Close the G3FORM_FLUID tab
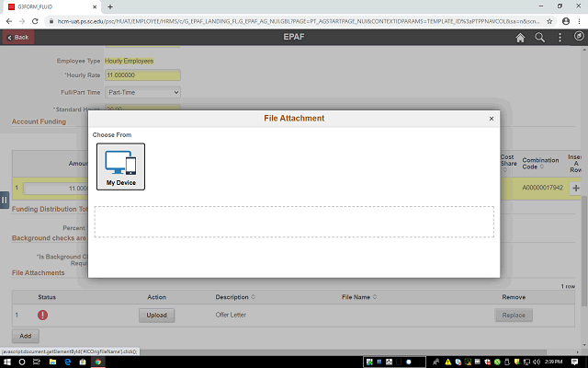 (95, 6)
